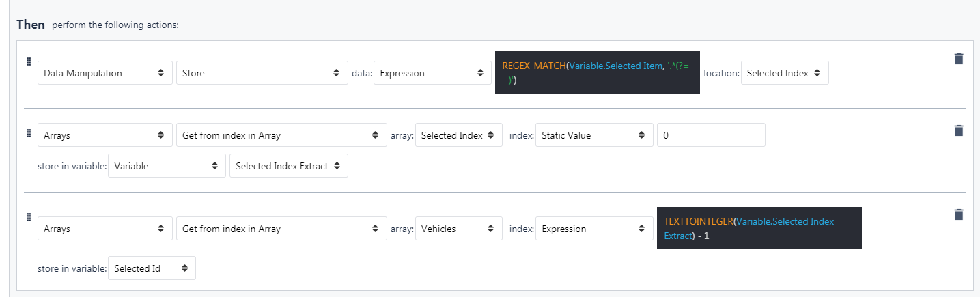
Task: Click the index input field containing 0
Action: coord(710,135)
